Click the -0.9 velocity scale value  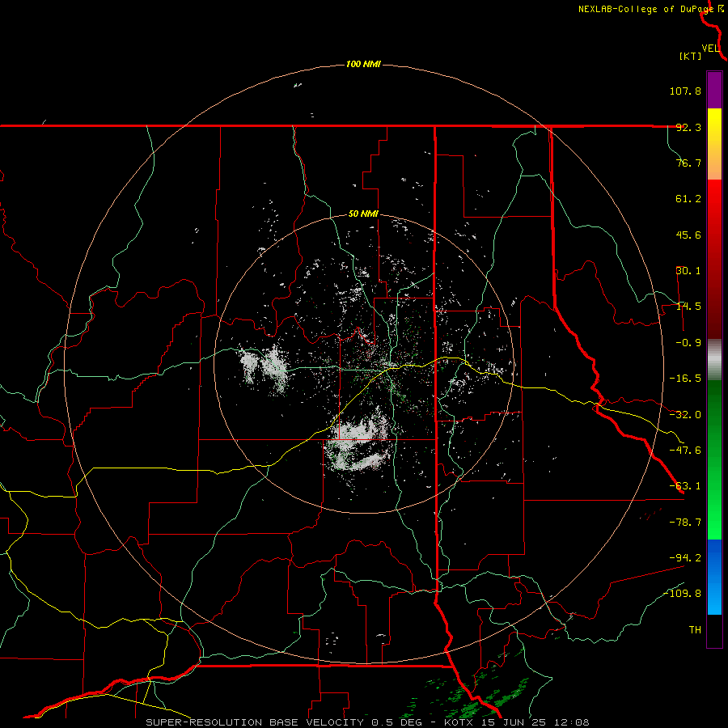pos(685,342)
